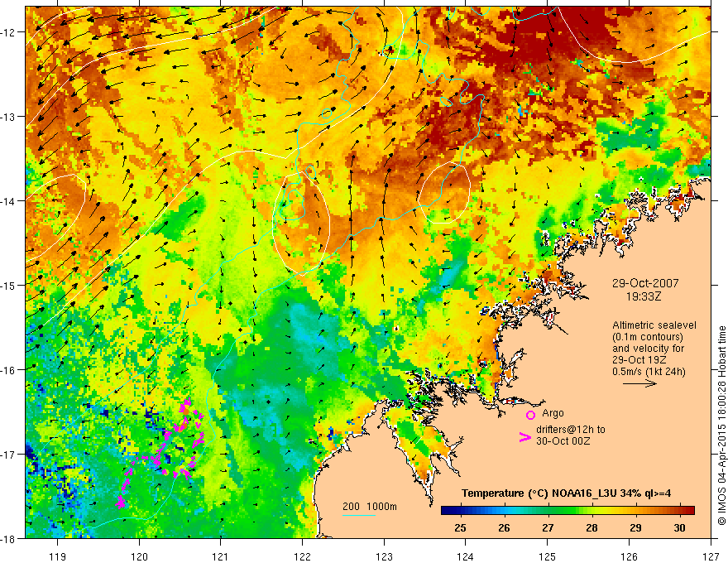Click the 'Argo' legend label
Screen dimensions: 728x563
pos(553,413)
